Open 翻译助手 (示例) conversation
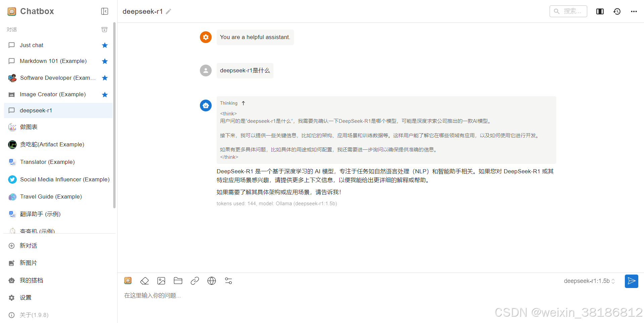 click(58, 214)
